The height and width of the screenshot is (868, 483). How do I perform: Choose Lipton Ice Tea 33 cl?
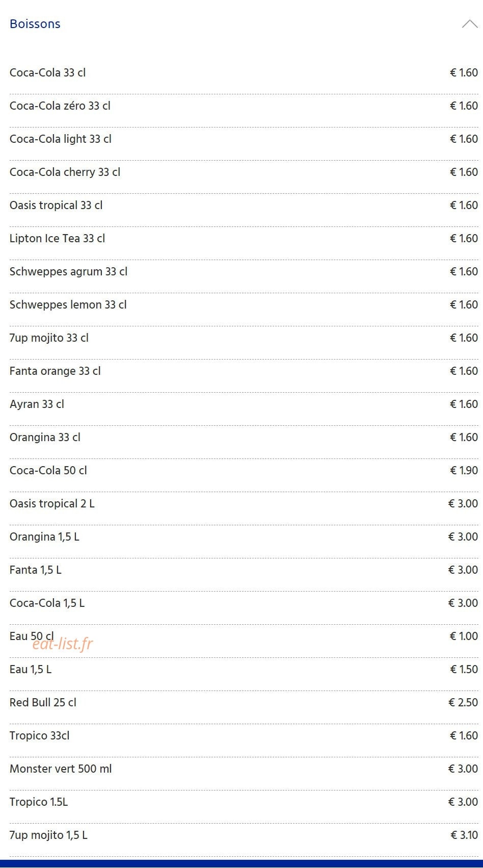click(244, 239)
